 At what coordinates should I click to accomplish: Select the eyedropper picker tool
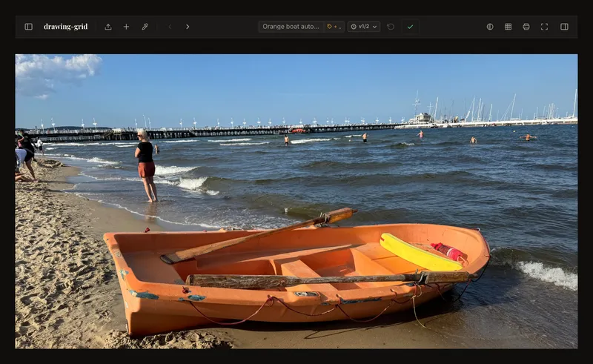tap(145, 27)
